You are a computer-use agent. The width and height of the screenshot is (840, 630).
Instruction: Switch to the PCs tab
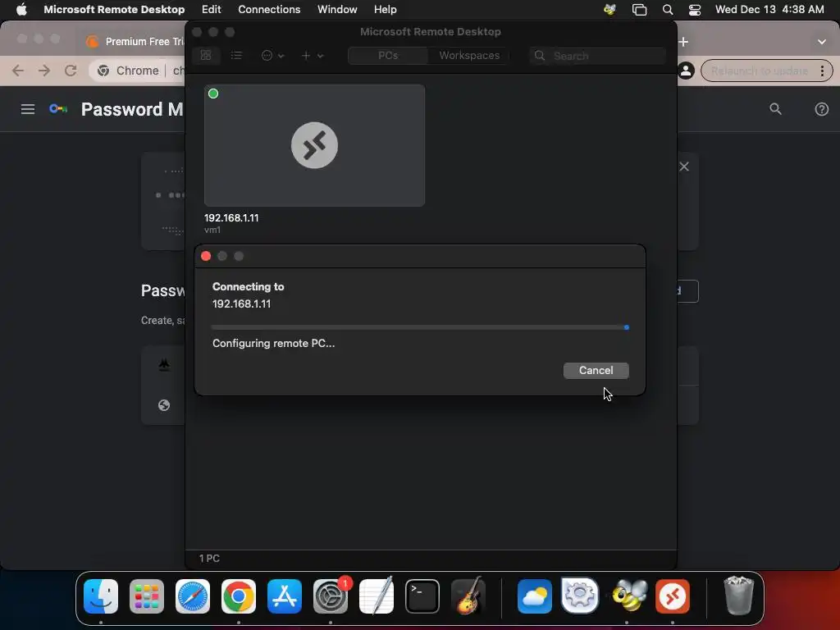(x=388, y=55)
